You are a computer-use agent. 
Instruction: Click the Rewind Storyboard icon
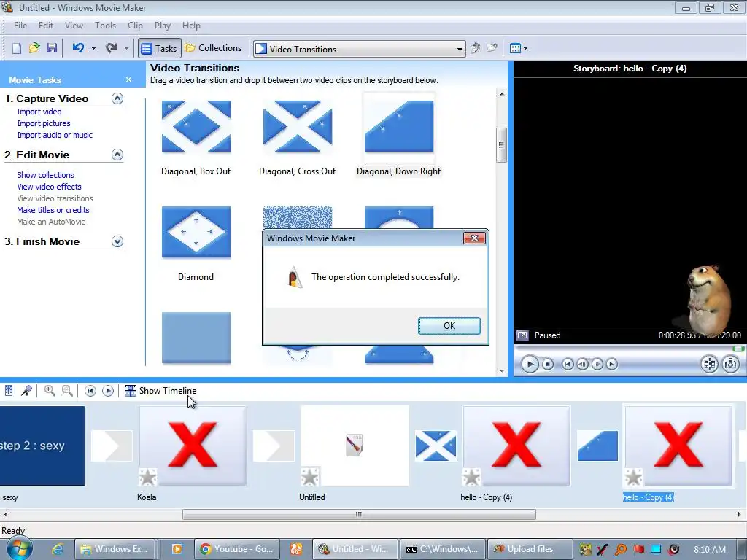coord(90,391)
